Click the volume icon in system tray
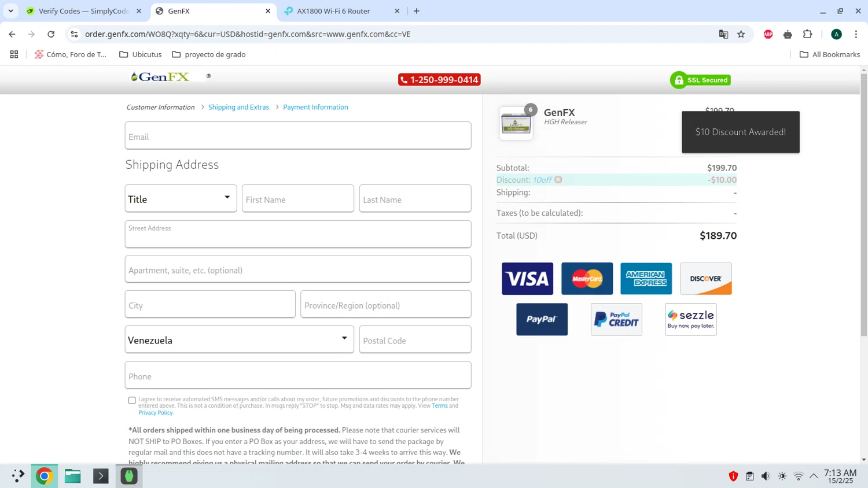 point(766,476)
